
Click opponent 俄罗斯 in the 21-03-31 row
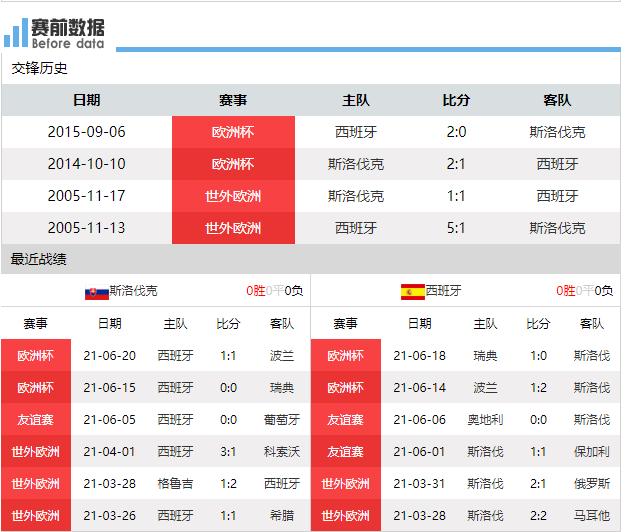pos(592,484)
